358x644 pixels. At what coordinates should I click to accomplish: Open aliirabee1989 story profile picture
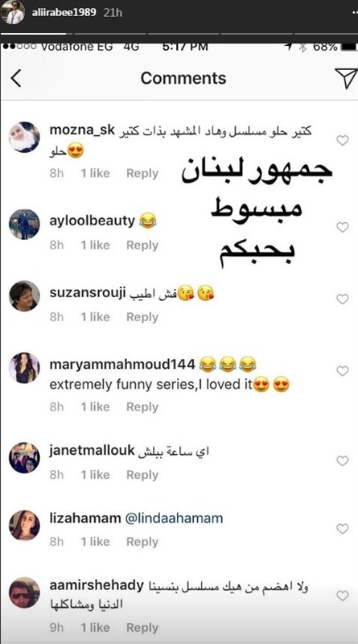coord(12,12)
